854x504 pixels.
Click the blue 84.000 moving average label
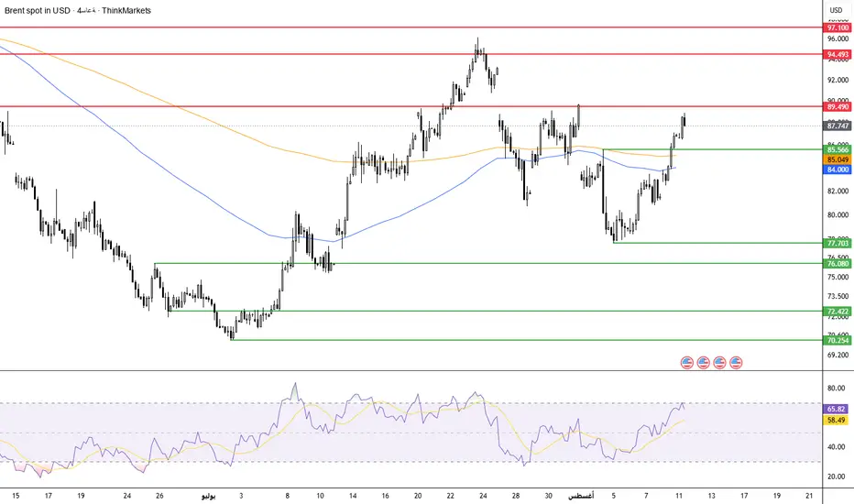pos(838,170)
